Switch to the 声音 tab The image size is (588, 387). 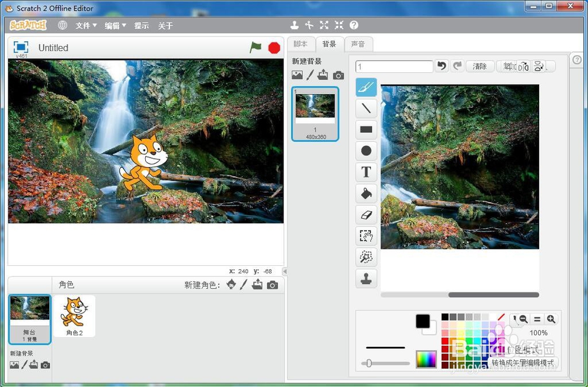point(358,44)
